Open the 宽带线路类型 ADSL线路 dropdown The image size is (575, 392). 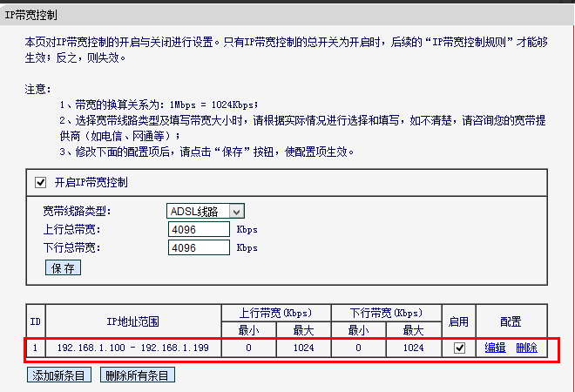(206, 211)
